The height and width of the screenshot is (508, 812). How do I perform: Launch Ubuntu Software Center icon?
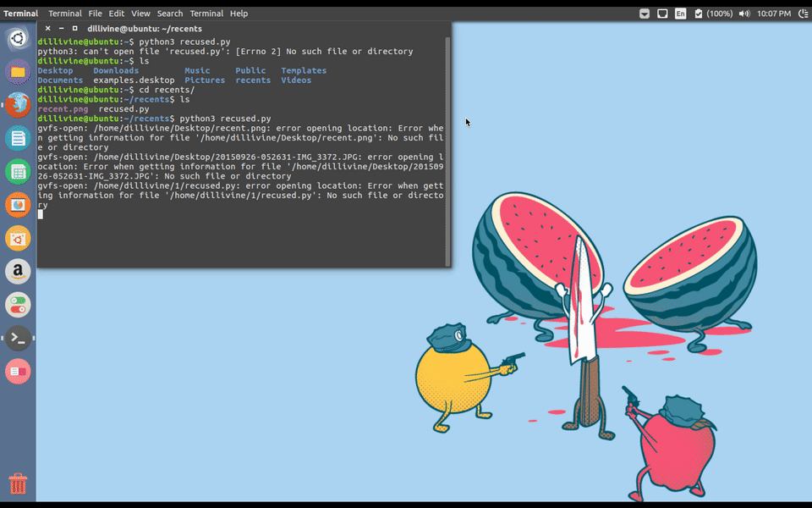18,239
